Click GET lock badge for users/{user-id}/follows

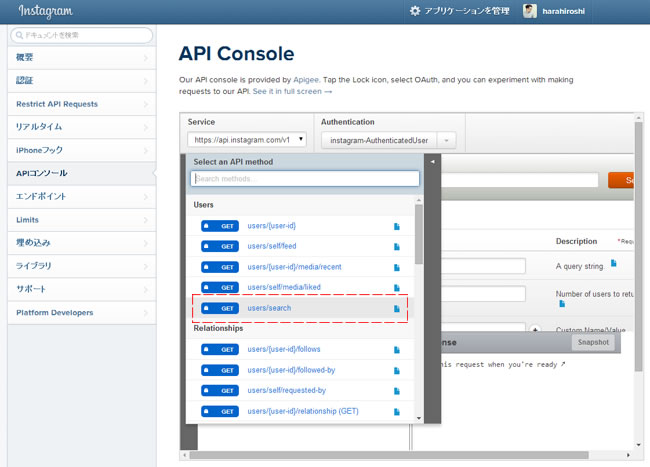tap(220, 349)
